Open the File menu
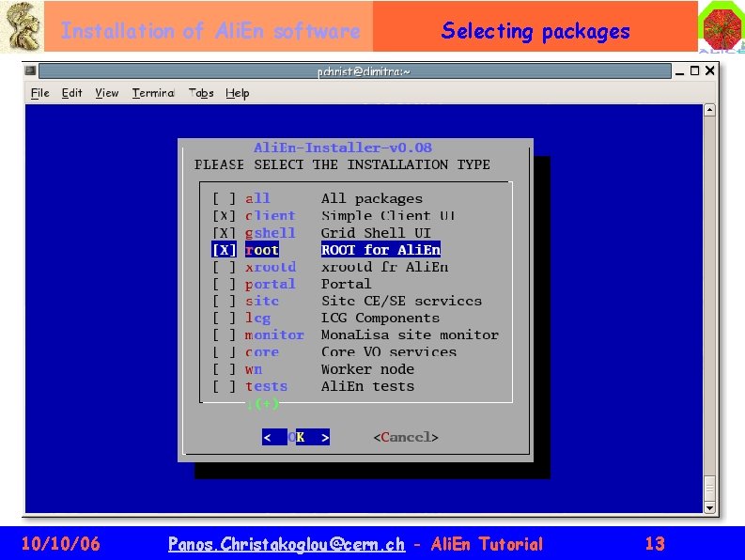The height and width of the screenshot is (560, 745). tap(39, 93)
